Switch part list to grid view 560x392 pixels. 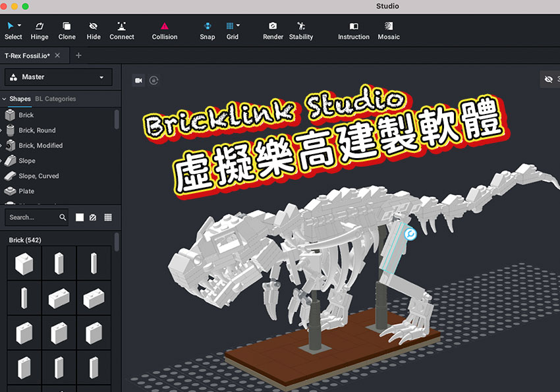108,217
